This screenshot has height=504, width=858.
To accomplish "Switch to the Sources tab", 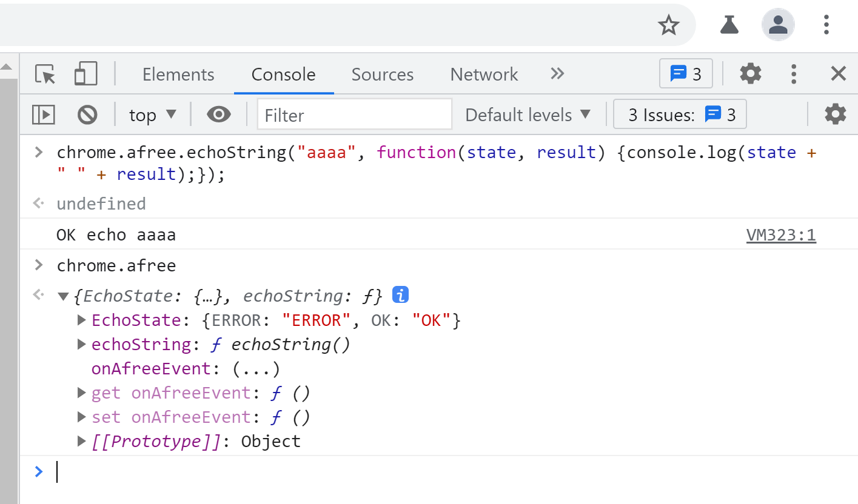I will click(382, 74).
